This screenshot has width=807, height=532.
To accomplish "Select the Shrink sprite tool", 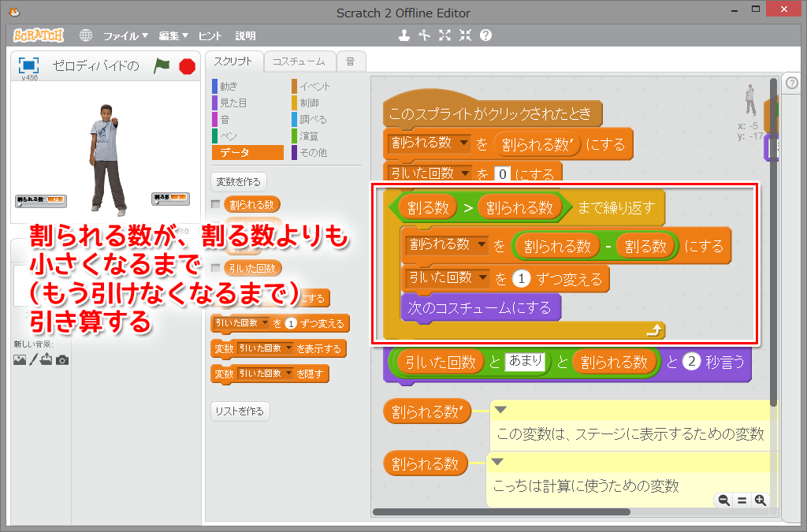I will [465, 35].
